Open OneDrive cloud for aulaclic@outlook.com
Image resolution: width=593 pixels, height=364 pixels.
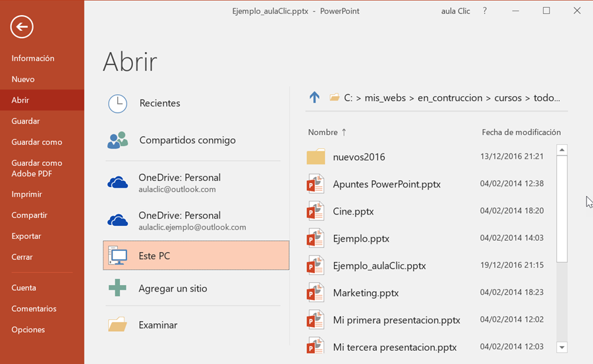click(x=117, y=183)
